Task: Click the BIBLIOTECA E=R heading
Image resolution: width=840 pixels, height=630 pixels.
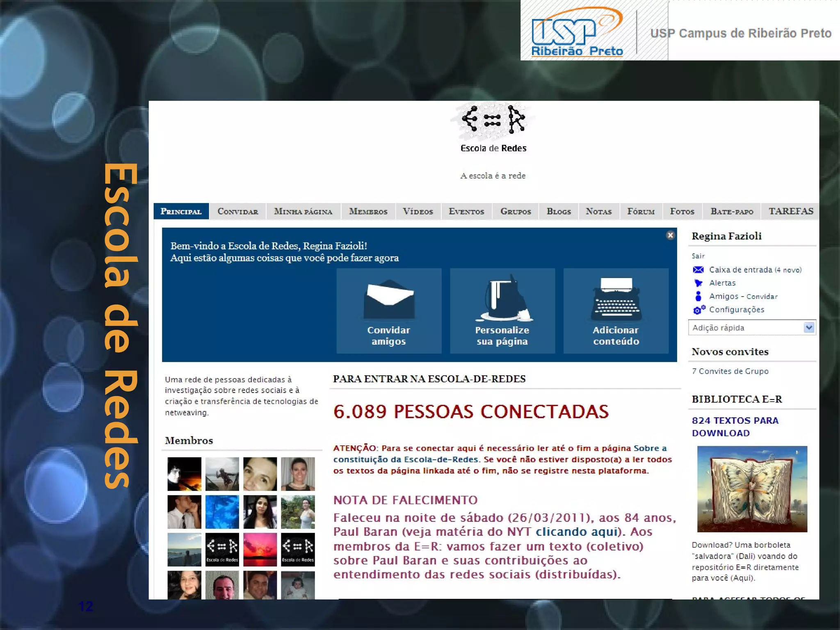Action: click(x=737, y=399)
